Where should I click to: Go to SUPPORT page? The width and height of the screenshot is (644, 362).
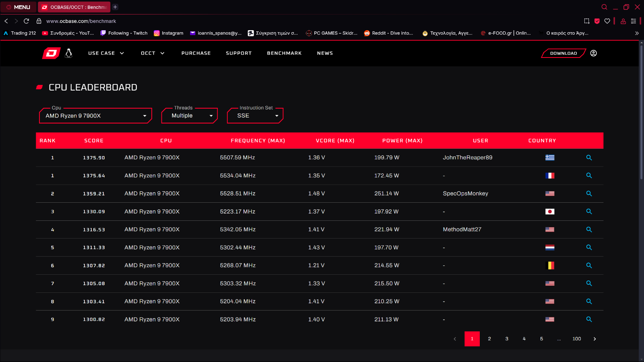click(239, 53)
